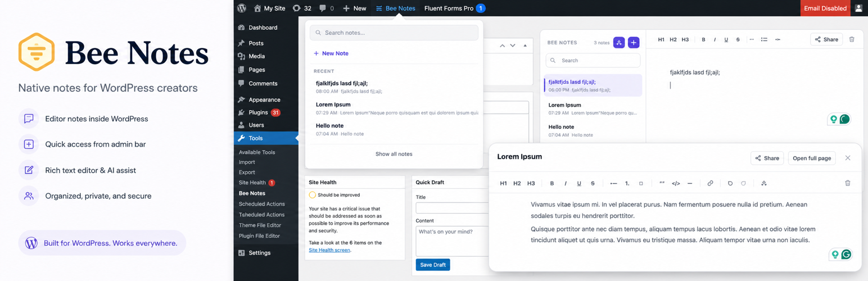Toggle underline in the Lorem Ipsum popup toolbar
The image size is (868, 281).
coord(579,183)
